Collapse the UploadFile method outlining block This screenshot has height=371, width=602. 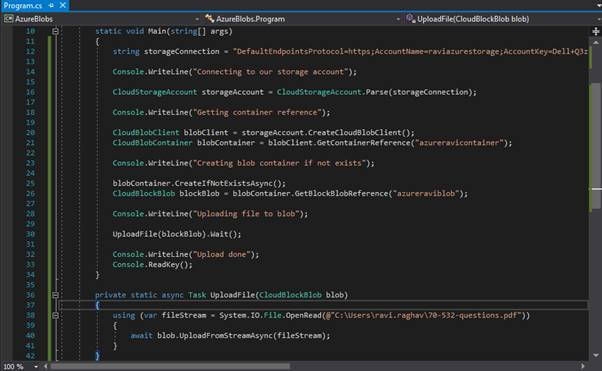click(x=55, y=295)
